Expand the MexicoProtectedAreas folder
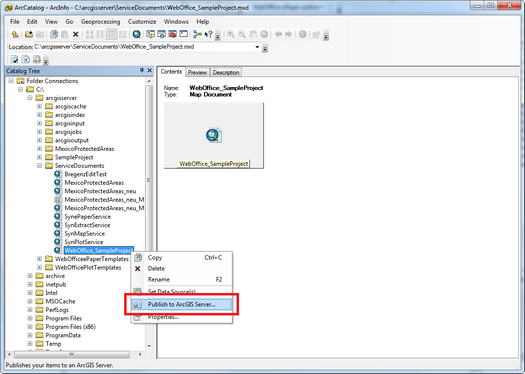This screenshot has width=525, height=374. pyautogui.click(x=40, y=149)
